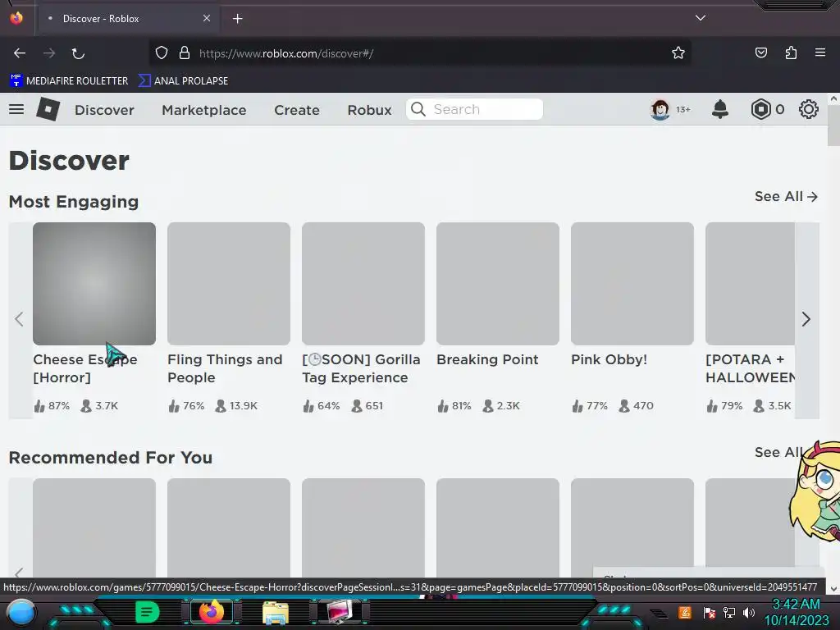Open the Pink Obby! thumbnail

(632, 283)
